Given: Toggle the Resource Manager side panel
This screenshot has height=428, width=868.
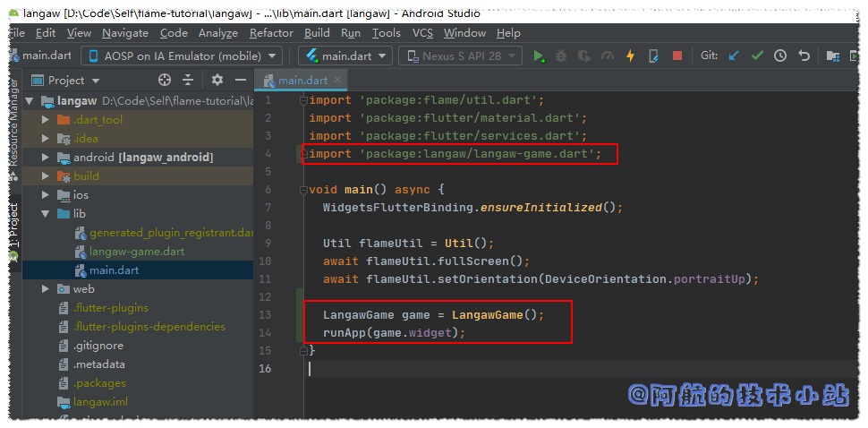Looking at the screenshot, I should (13, 121).
